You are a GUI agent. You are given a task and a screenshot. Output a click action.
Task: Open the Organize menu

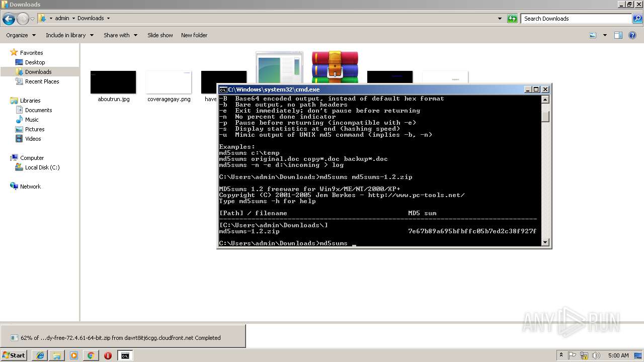pyautogui.click(x=21, y=35)
